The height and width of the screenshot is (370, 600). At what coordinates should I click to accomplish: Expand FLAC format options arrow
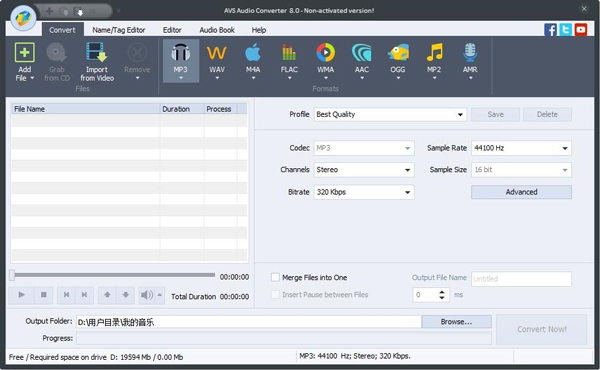tap(289, 78)
